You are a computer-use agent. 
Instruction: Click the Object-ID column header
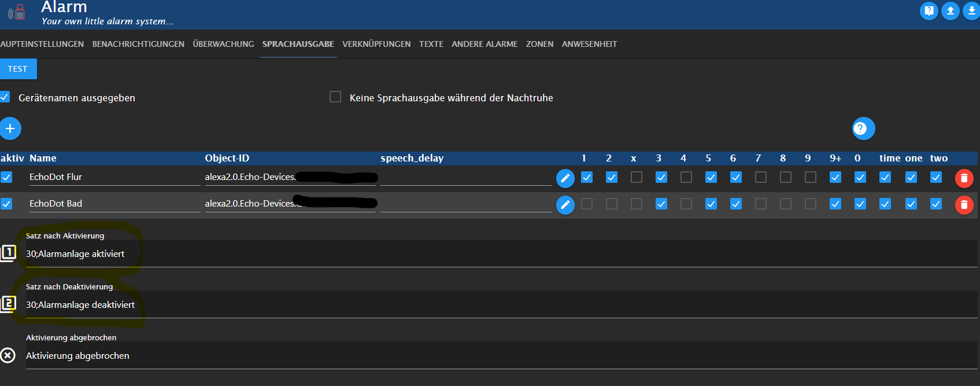point(227,158)
